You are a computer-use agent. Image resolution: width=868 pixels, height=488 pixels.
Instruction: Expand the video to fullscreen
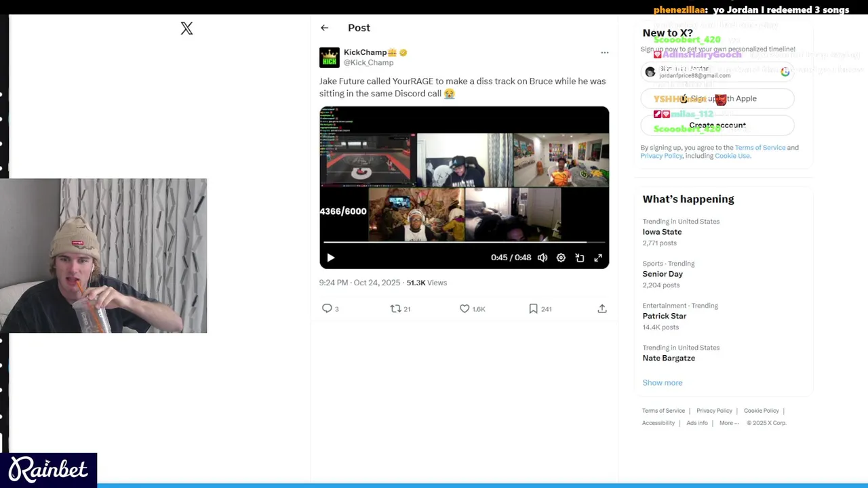pos(598,258)
